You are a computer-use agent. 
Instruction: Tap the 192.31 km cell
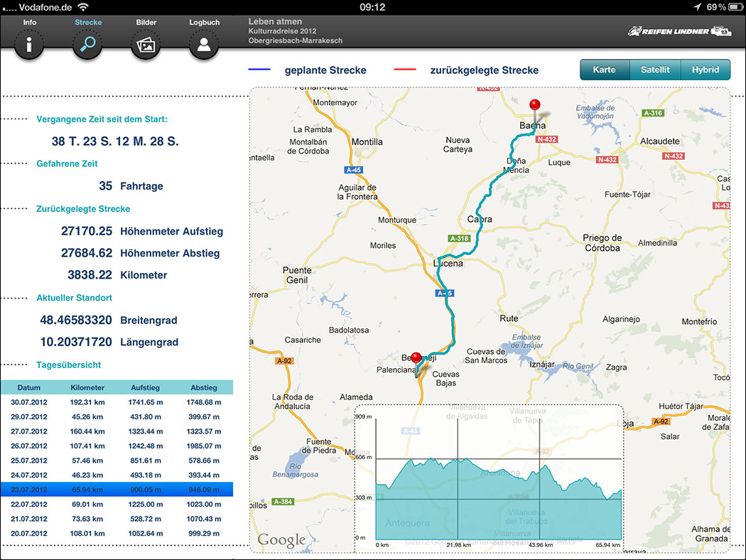pos(87,402)
